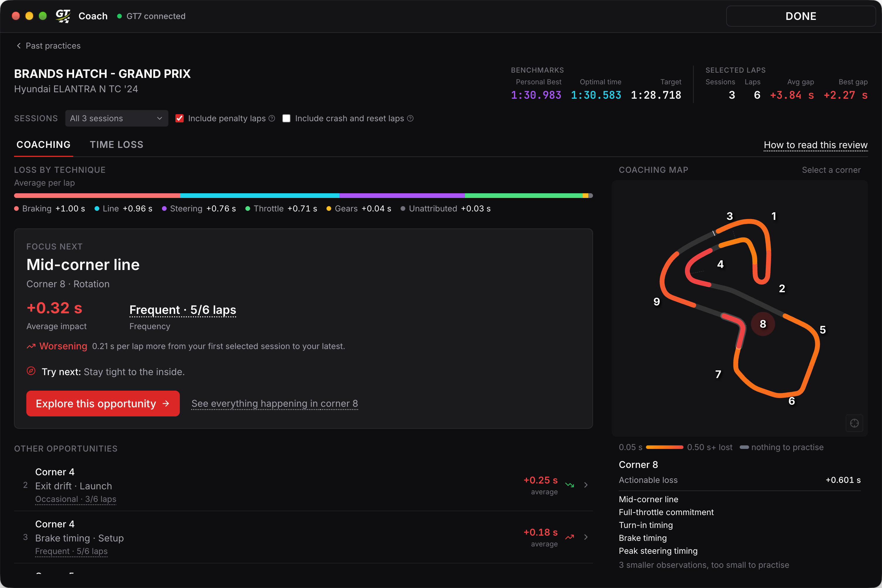Image resolution: width=882 pixels, height=588 pixels.
Task: Click the Throttle +0.71 s legend entry
Action: (x=281, y=208)
